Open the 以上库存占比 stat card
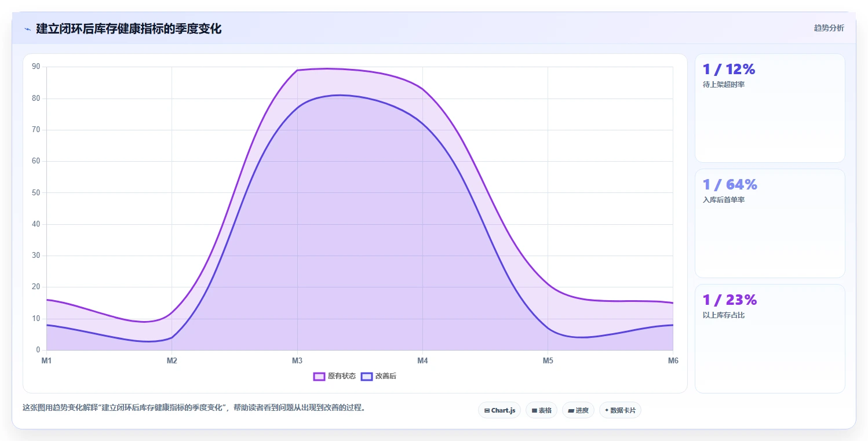Screen dimensions: 868x441 coord(769,338)
